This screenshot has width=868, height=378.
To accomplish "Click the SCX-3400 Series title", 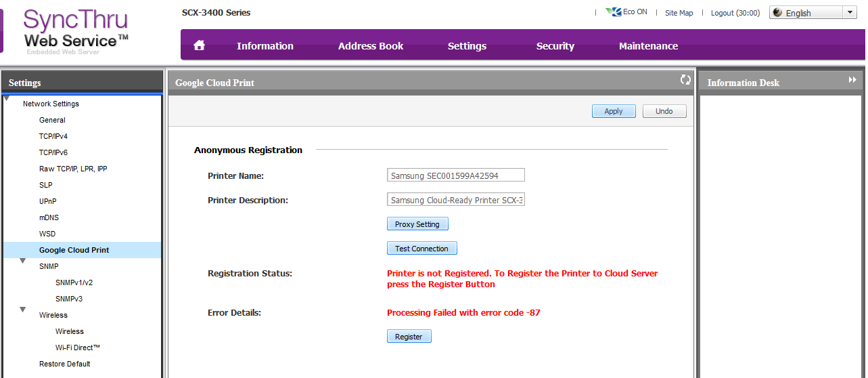I will (x=216, y=13).
